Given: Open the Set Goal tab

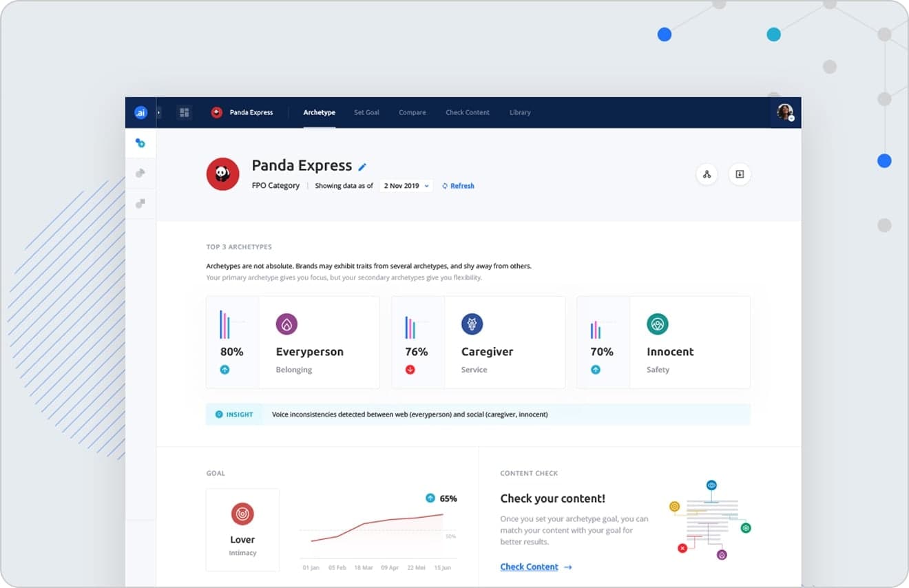Looking at the screenshot, I should click(366, 112).
